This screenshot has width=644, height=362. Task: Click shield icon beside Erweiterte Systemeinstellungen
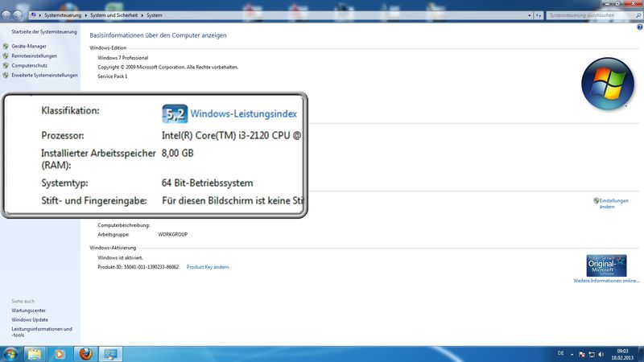coord(6,76)
